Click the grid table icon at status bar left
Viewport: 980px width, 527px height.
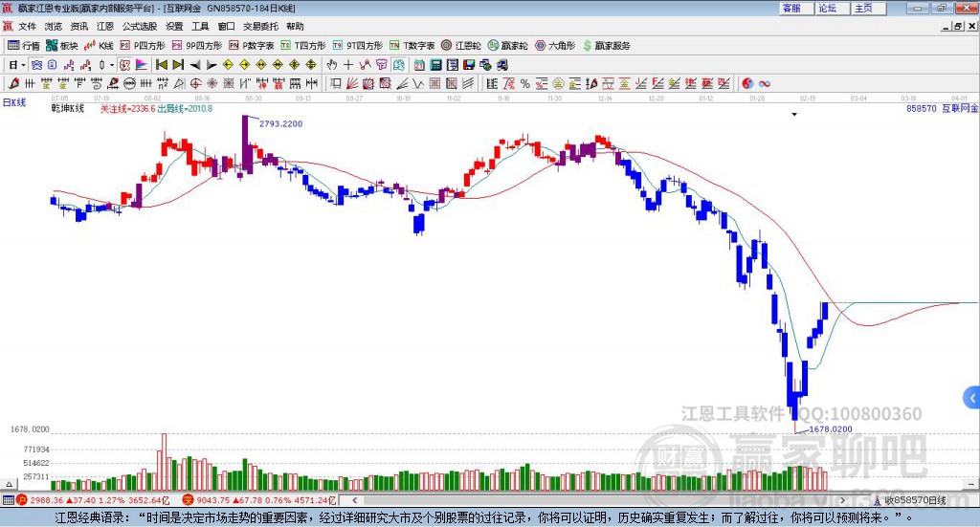8,500
